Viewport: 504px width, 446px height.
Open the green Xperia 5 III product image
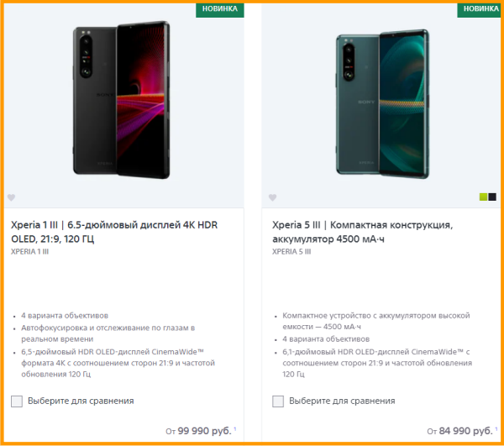click(382, 103)
